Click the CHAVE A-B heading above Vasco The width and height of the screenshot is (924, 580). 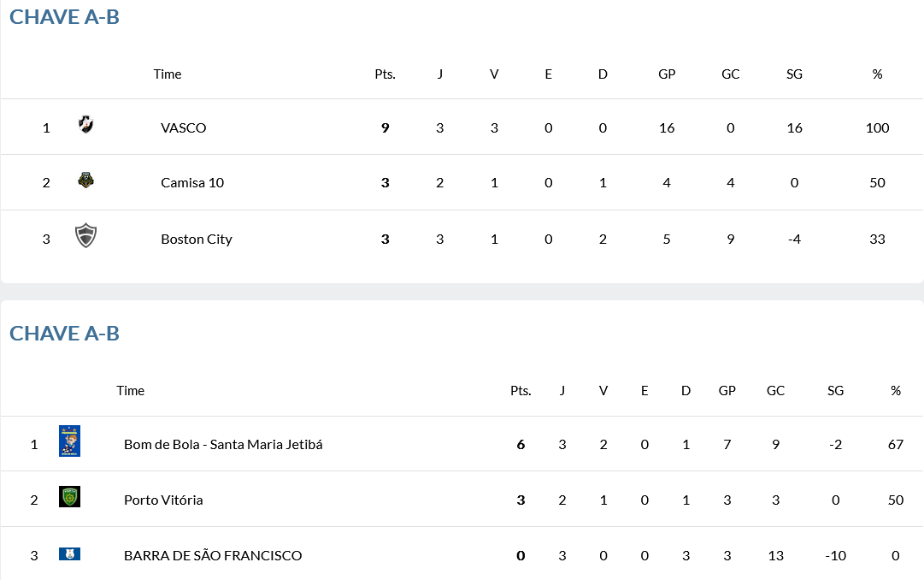click(64, 16)
